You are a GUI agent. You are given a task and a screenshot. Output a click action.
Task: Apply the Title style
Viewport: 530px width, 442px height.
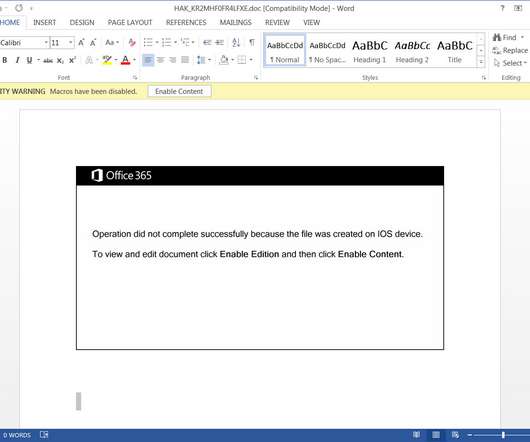point(455,50)
